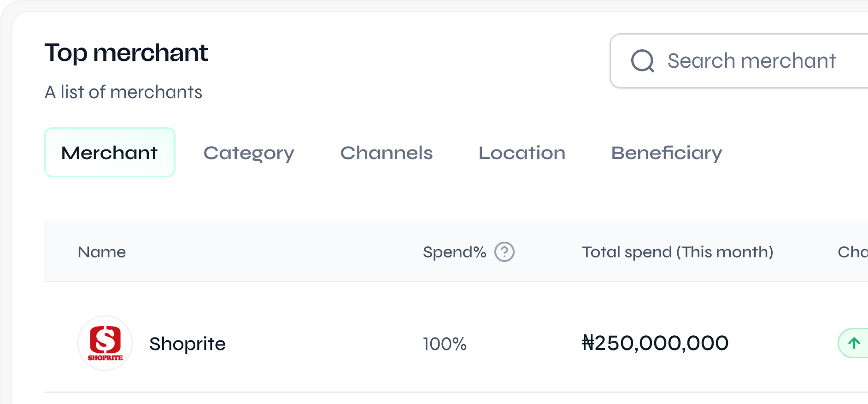The image size is (868, 404).
Task: Open the Shoprite merchant name
Action: [x=188, y=344]
